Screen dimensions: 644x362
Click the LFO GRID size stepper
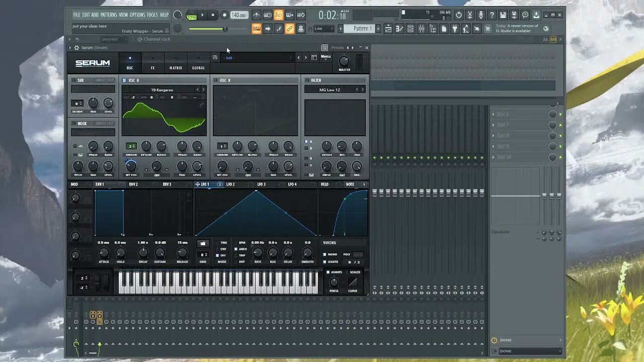pos(203,255)
